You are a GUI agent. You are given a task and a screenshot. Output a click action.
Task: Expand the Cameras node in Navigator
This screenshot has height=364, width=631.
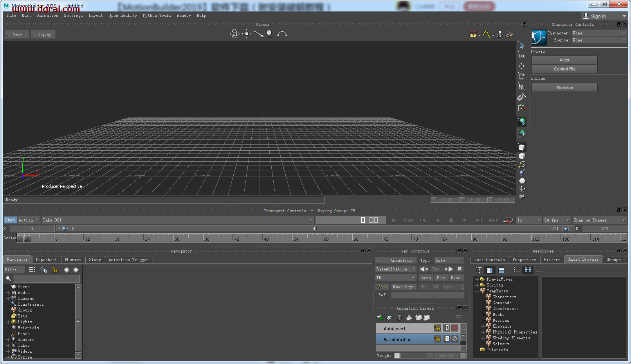tap(8, 299)
